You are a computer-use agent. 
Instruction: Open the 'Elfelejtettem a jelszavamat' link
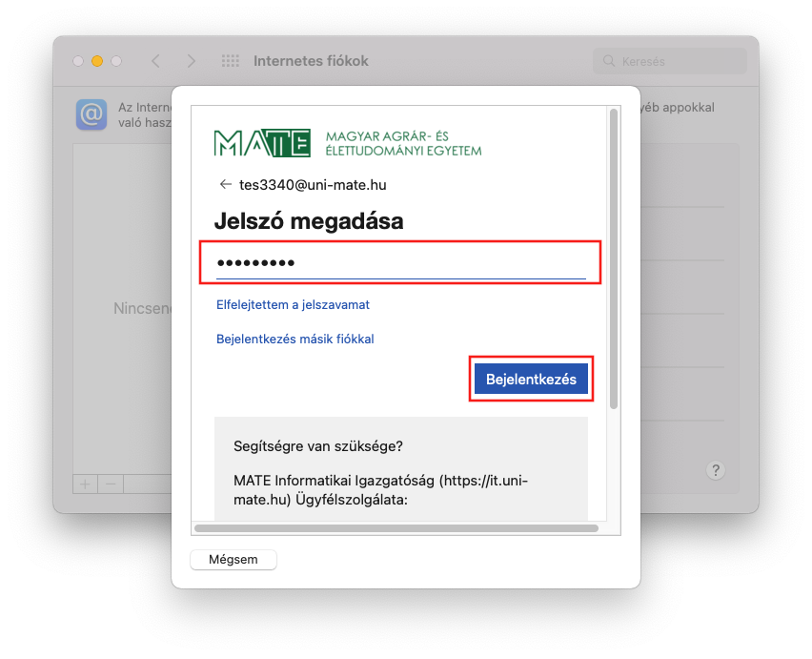293,305
